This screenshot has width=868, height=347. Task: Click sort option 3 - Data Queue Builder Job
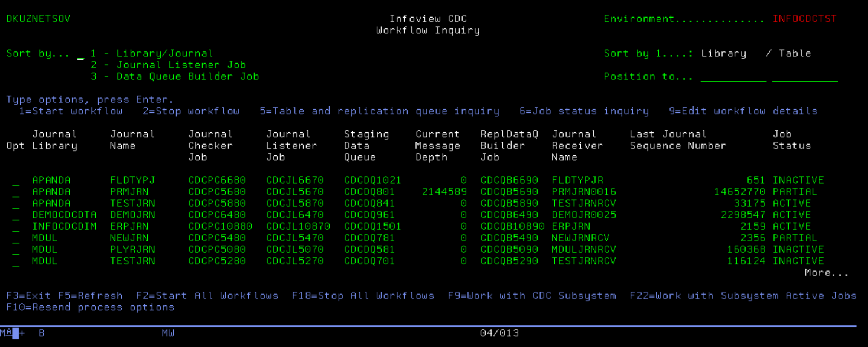(175, 76)
